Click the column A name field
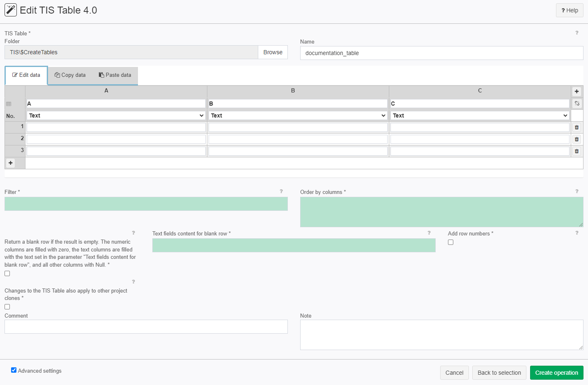This screenshot has height=385, width=588. [x=116, y=104]
